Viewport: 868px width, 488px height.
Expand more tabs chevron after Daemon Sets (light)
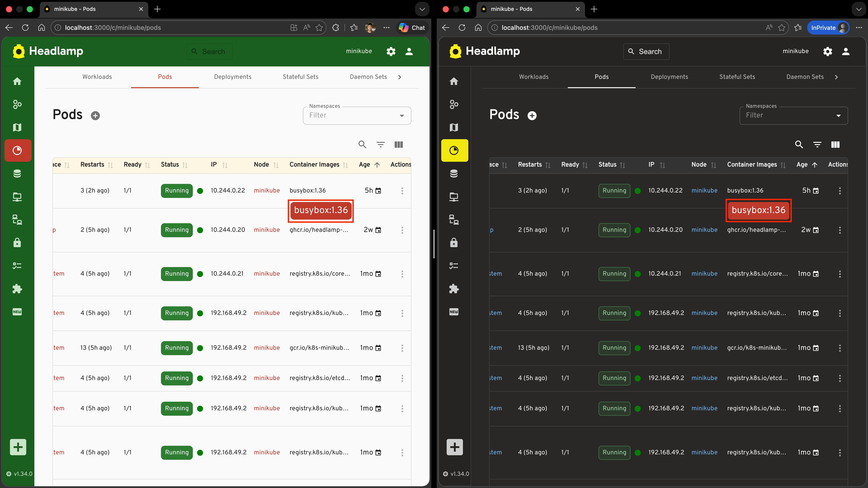400,77
